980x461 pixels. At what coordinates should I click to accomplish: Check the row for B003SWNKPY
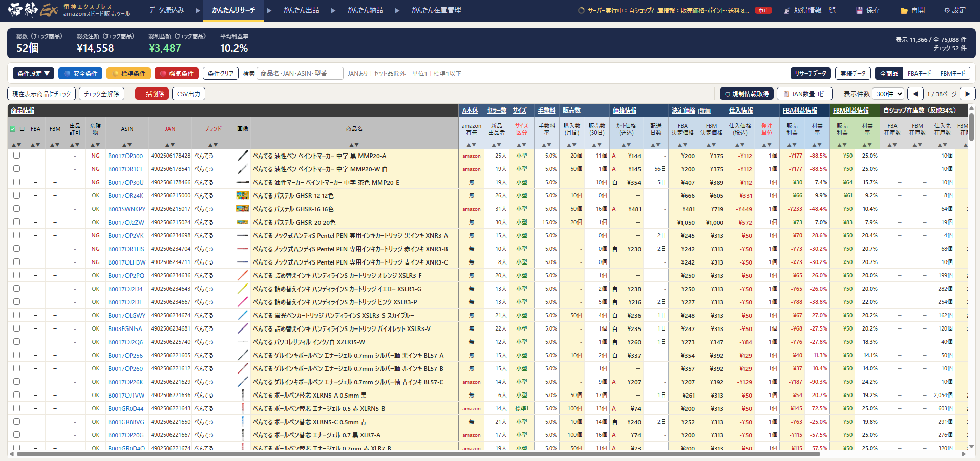tap(17, 209)
